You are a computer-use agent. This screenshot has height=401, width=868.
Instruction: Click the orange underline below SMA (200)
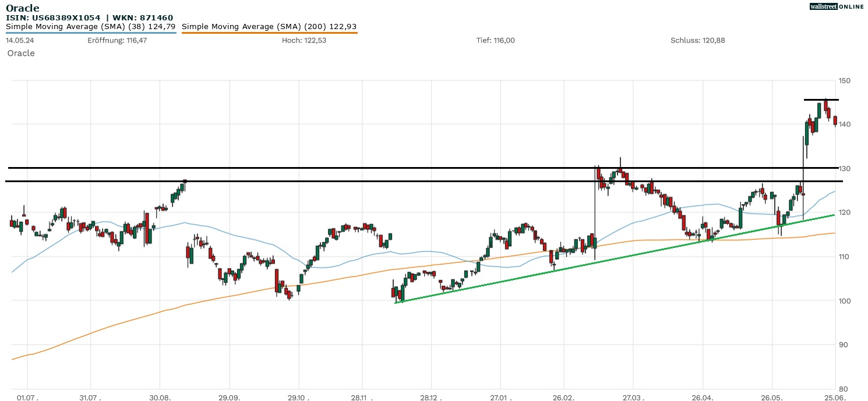(269, 33)
